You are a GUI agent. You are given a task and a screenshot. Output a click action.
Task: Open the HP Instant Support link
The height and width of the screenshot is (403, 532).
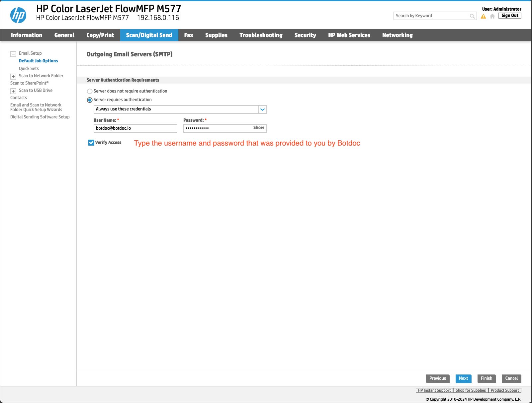click(x=434, y=390)
